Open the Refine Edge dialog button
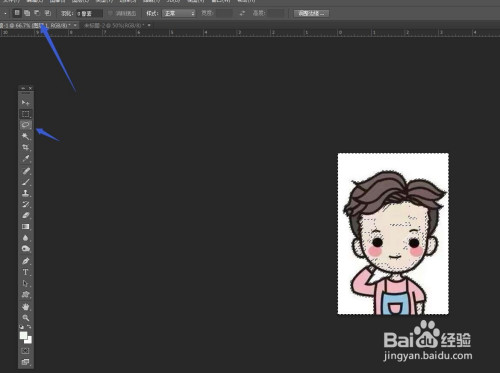This screenshot has height=373, width=500. pyautogui.click(x=311, y=13)
